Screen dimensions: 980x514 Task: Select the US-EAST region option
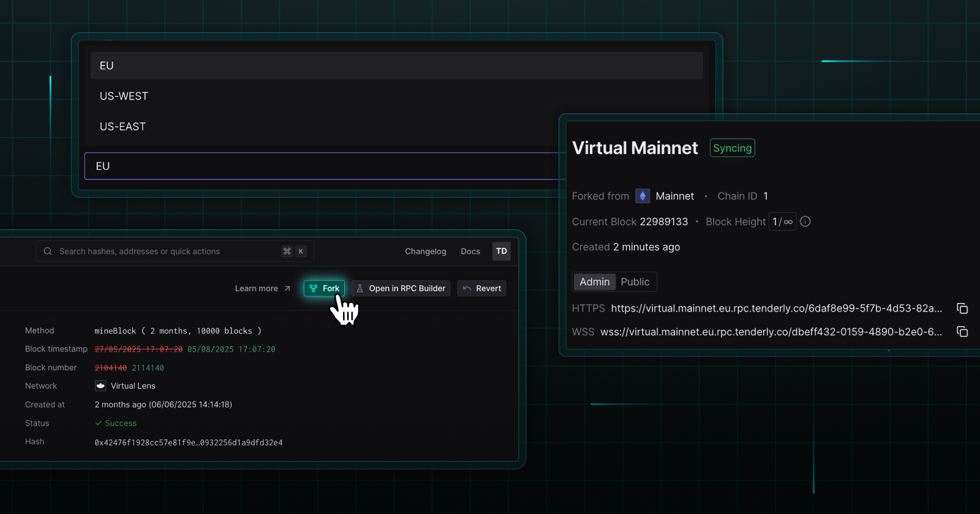tap(396, 127)
